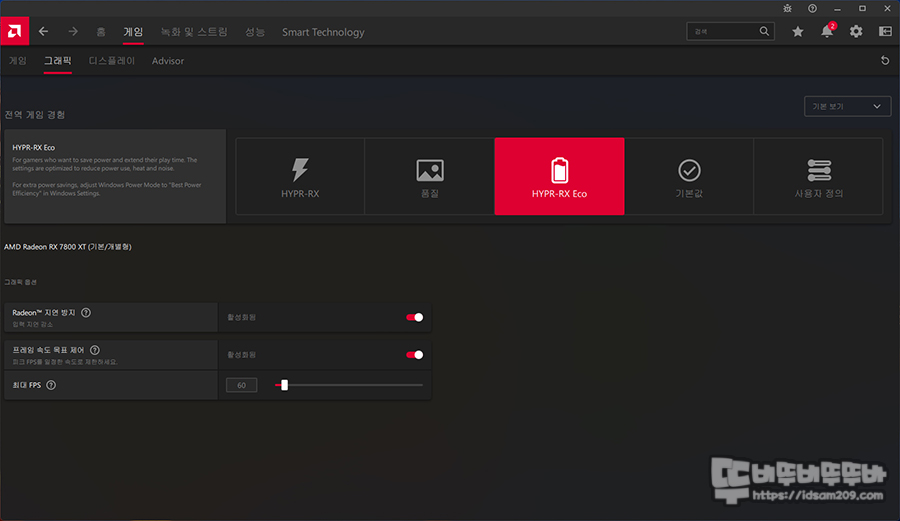Open the 녹화 및 스트림 tab
Screen dimensions: 900x521
(x=194, y=32)
